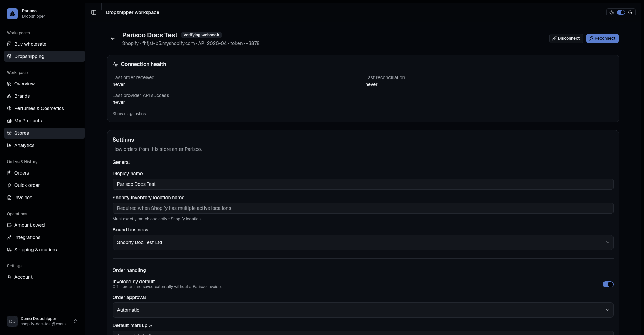Click the Verifying webhook status badge
This screenshot has width=644, height=335.
click(201, 35)
